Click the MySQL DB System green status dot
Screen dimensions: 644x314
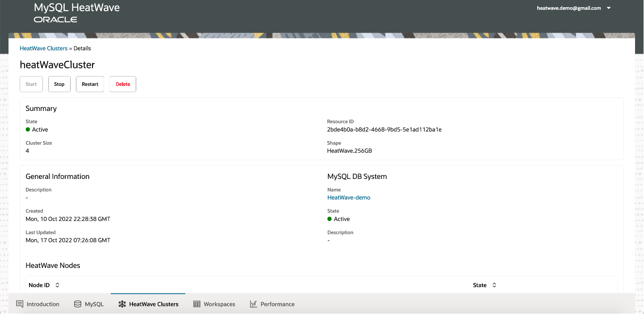click(x=330, y=219)
